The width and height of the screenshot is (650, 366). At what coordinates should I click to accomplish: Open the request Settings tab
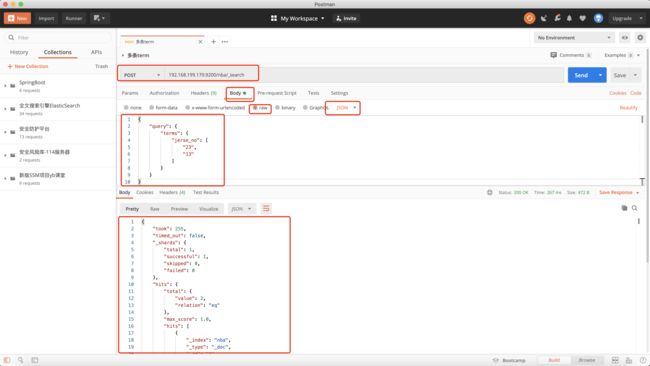click(x=339, y=93)
